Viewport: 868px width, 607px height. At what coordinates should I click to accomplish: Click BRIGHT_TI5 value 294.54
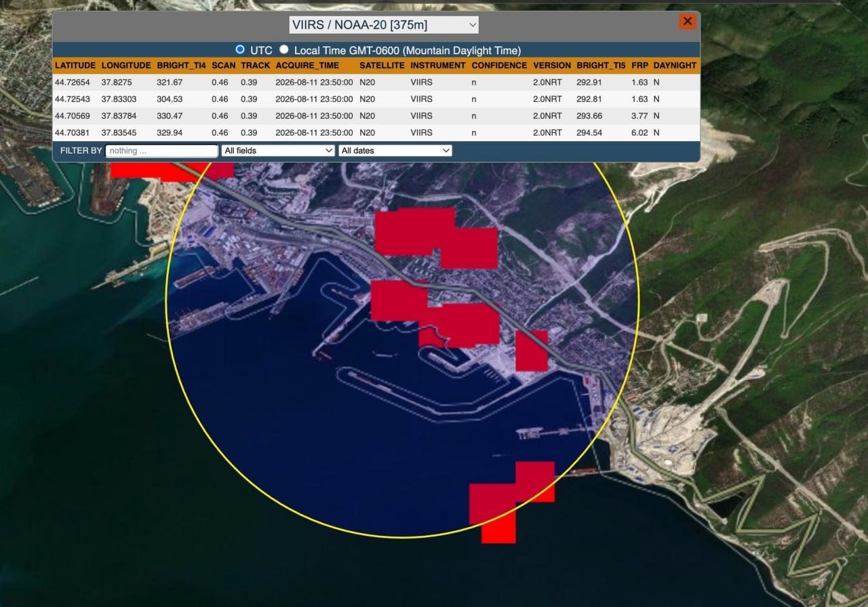coord(589,133)
